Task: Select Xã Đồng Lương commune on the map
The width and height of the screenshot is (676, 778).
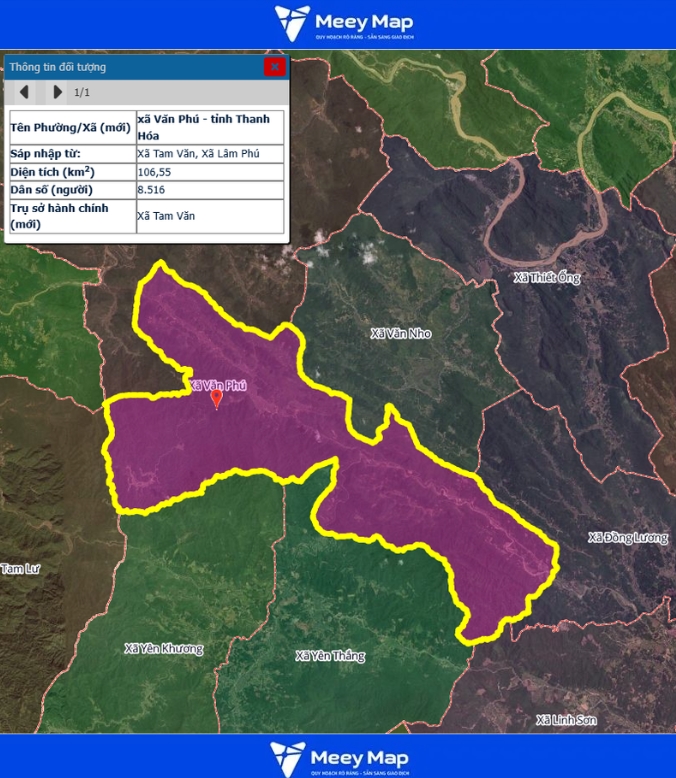Action: [627, 538]
